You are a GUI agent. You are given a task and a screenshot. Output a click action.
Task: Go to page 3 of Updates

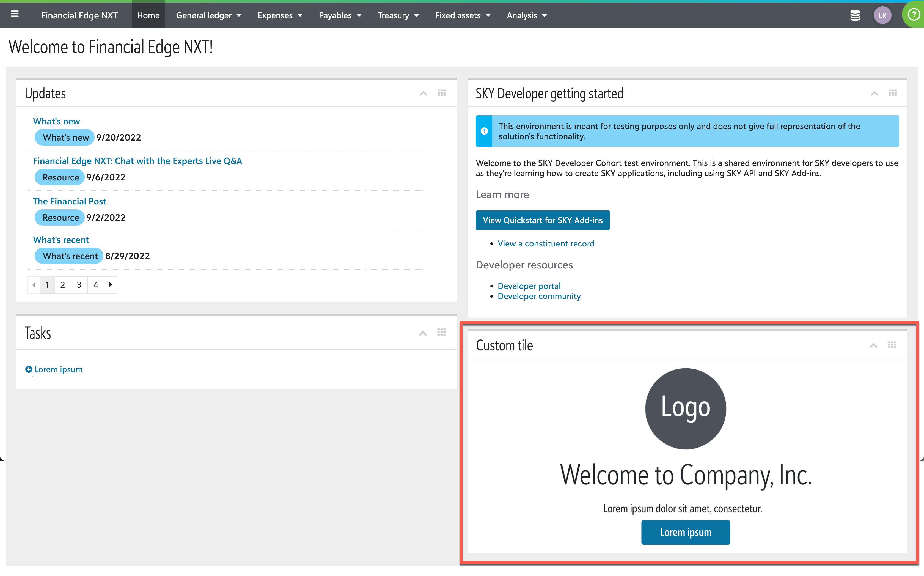(x=79, y=285)
